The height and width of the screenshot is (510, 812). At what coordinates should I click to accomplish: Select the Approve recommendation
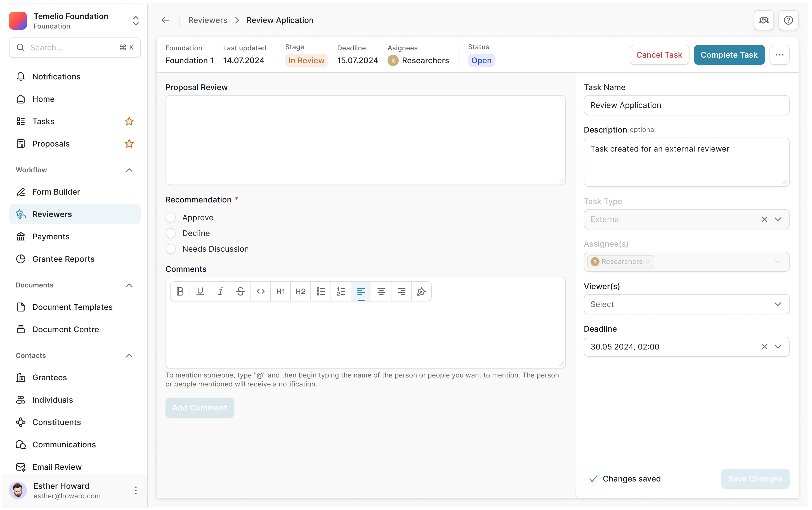[171, 218]
